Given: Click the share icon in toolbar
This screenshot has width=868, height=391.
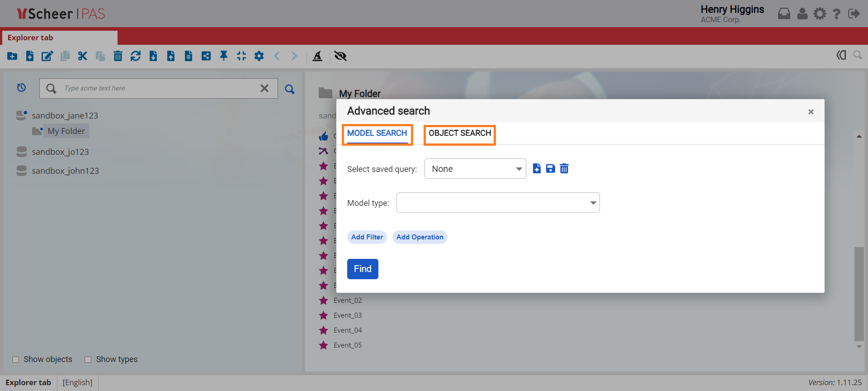Looking at the screenshot, I should (206, 56).
